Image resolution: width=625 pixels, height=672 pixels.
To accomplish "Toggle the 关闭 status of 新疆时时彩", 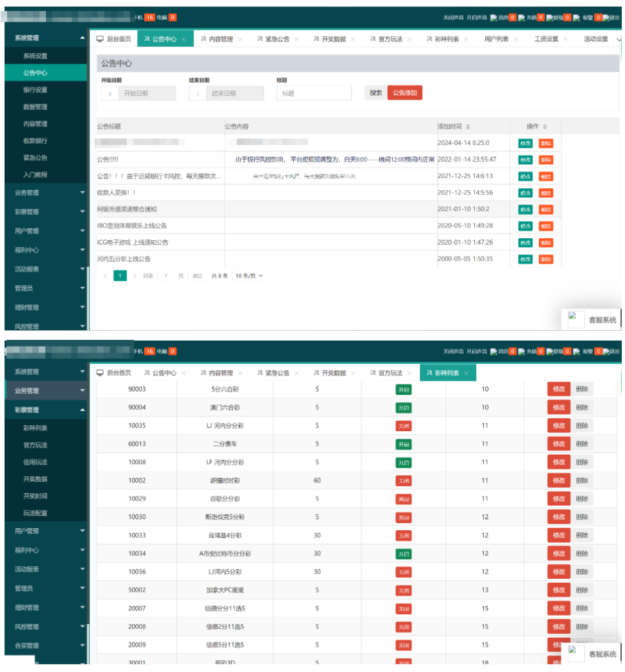I will [x=403, y=481].
